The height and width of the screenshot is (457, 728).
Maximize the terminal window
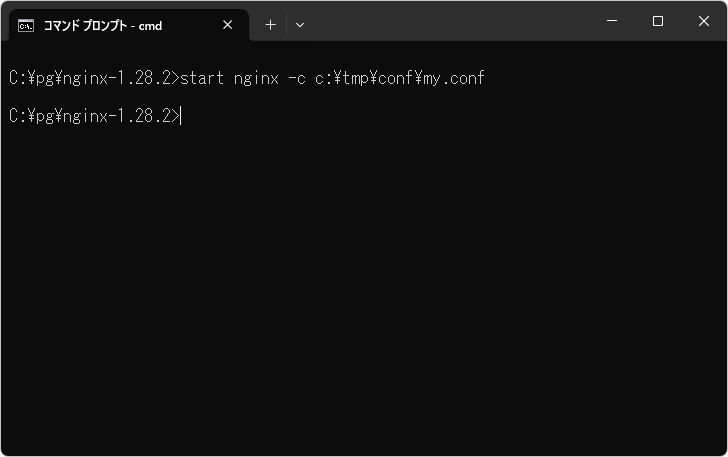[x=657, y=21]
